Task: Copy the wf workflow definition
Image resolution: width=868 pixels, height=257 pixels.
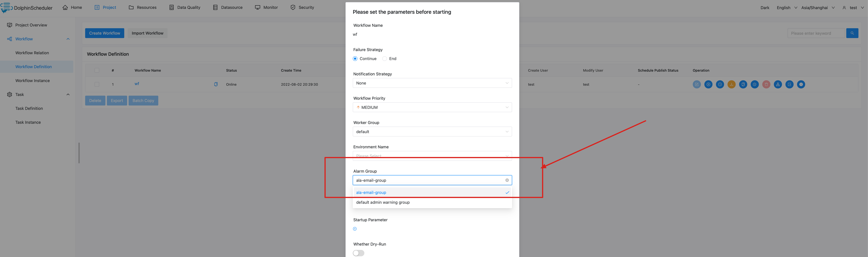Action: coord(743,84)
